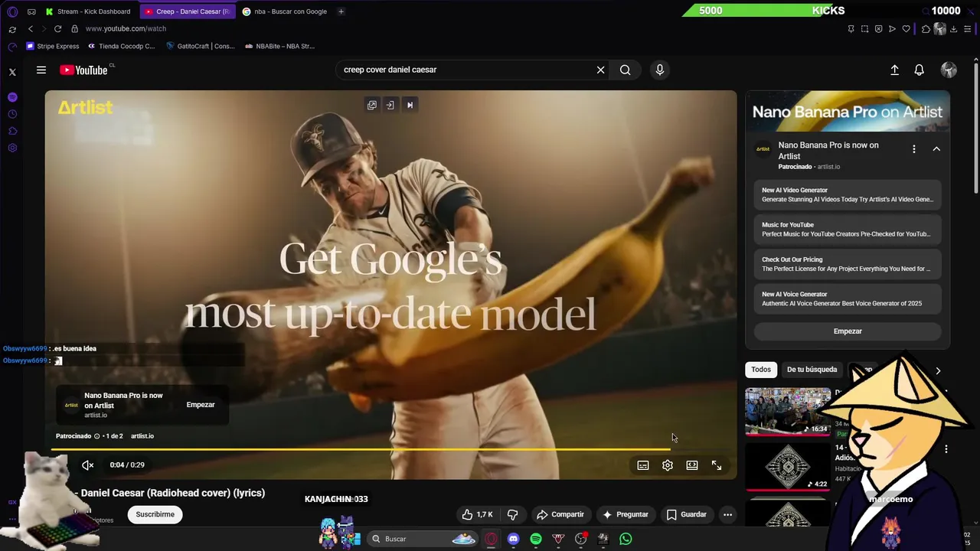Submit search with the magnifier button
Screen dimensions: 980x551
[x=626, y=70]
